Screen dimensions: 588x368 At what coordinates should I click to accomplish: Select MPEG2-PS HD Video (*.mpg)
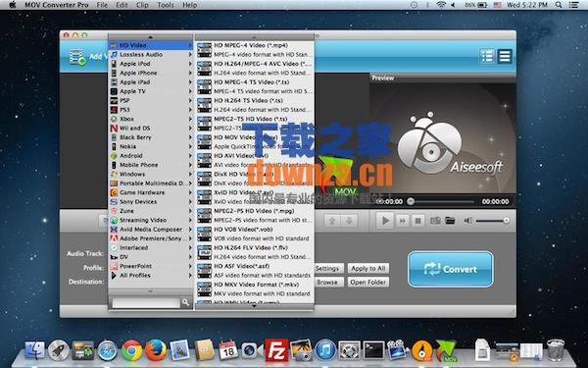[255, 215]
